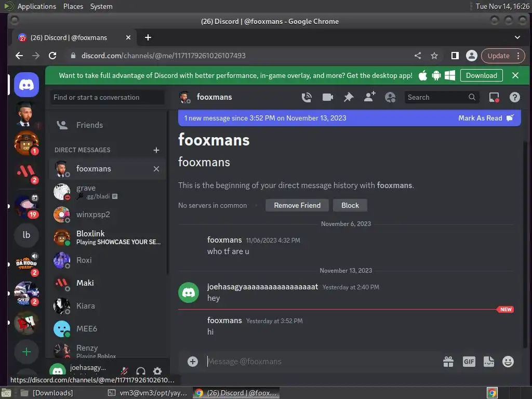Start a voice call with fooxmans
Image resolution: width=532 pixels, height=399 pixels.
[307, 97]
